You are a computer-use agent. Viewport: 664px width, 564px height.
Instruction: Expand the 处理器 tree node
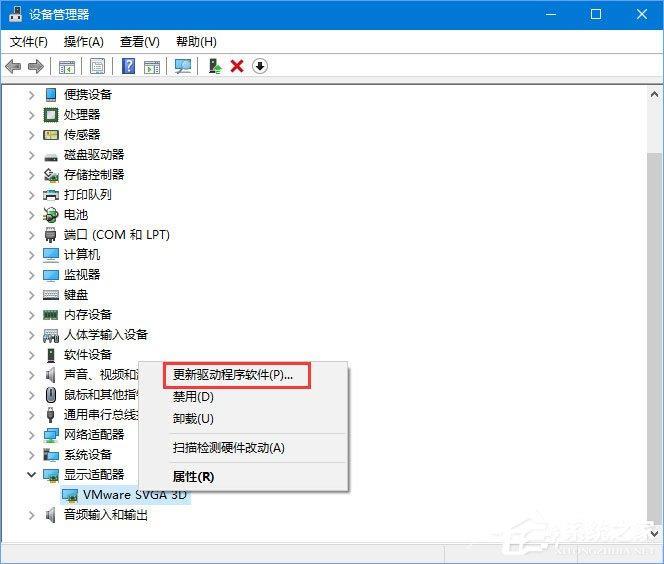click(x=31, y=114)
